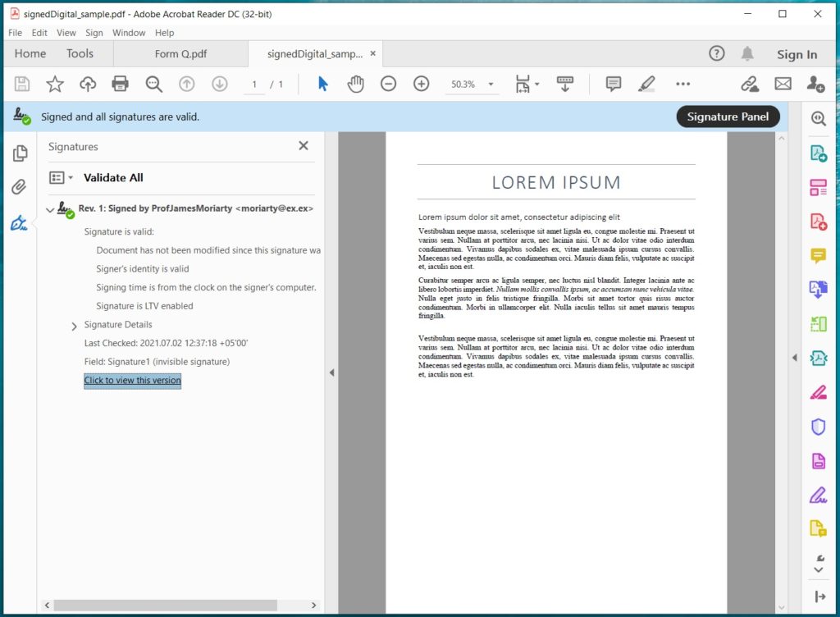Click the Signature Panel button

(x=728, y=117)
